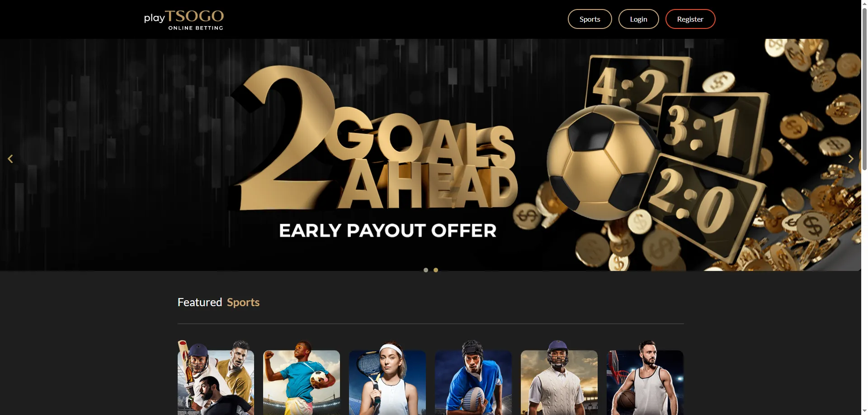Click the 2 Goals Ahead promo banner
Image resolution: width=868 pixels, height=415 pixels.
(x=430, y=155)
